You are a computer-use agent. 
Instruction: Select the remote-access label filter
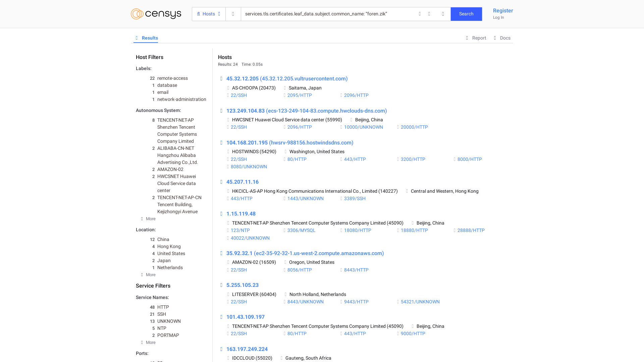coord(172,78)
